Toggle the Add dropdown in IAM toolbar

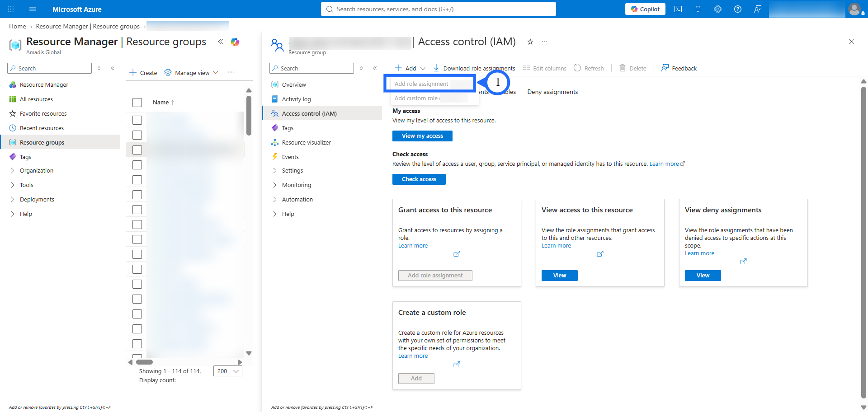coord(410,68)
